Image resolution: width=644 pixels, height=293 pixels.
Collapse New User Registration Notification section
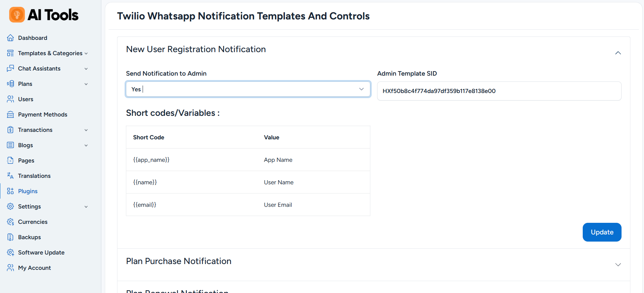pyautogui.click(x=618, y=53)
